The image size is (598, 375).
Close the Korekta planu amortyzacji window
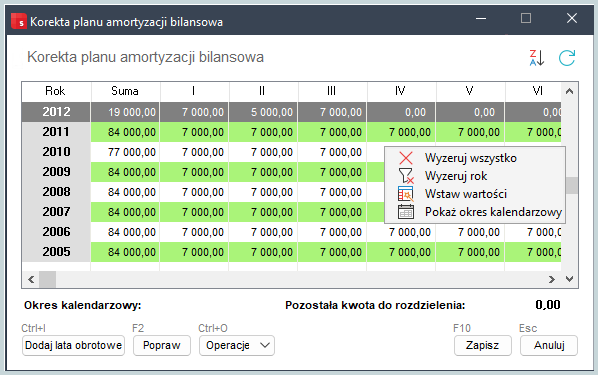[572, 18]
